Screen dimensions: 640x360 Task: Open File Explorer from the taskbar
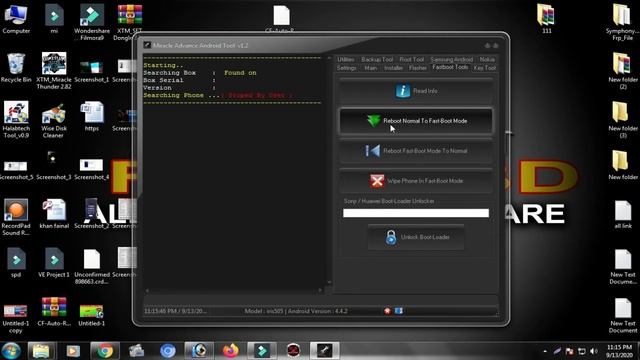coord(41,351)
